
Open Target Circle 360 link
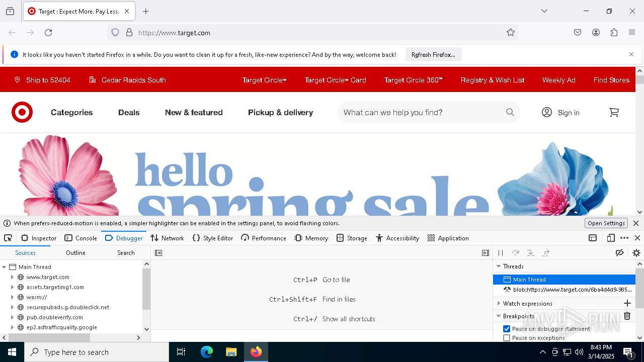coord(414,80)
